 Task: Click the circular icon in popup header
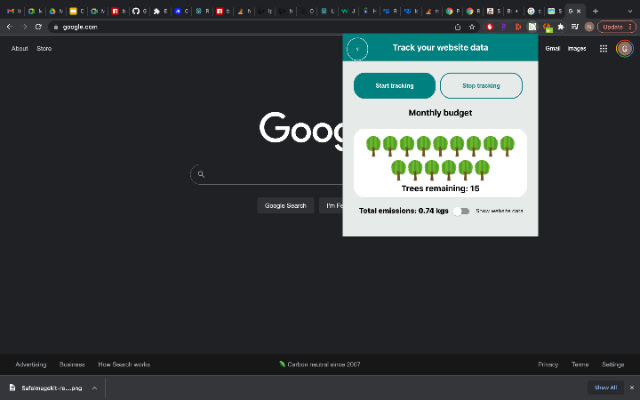click(357, 49)
